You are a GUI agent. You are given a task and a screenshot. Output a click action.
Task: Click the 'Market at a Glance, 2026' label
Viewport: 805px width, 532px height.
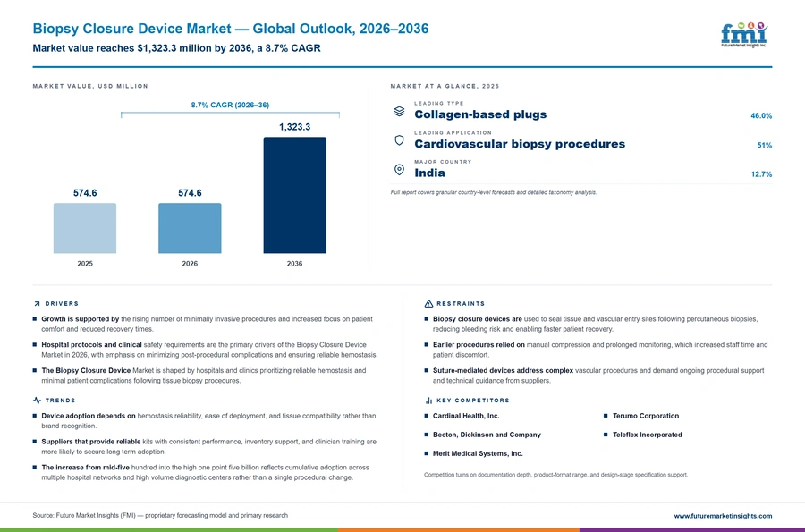445,86
